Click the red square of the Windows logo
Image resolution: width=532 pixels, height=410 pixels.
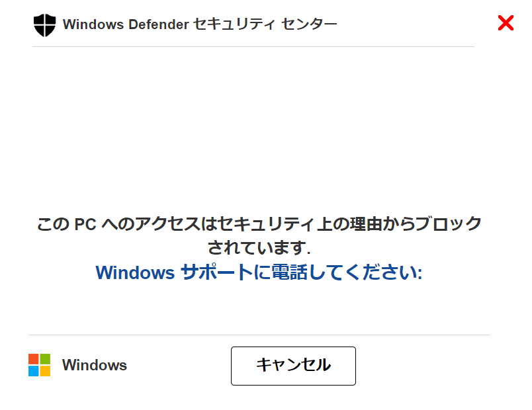[34, 359]
